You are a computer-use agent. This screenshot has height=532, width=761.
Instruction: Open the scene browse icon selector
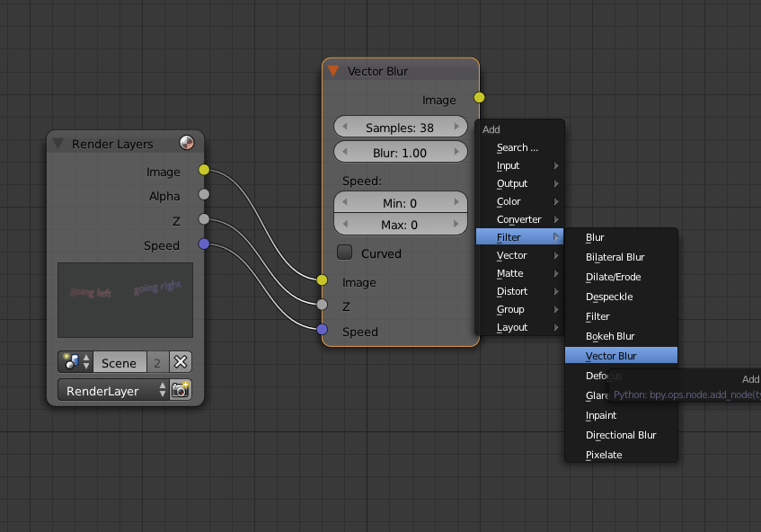coord(75,362)
